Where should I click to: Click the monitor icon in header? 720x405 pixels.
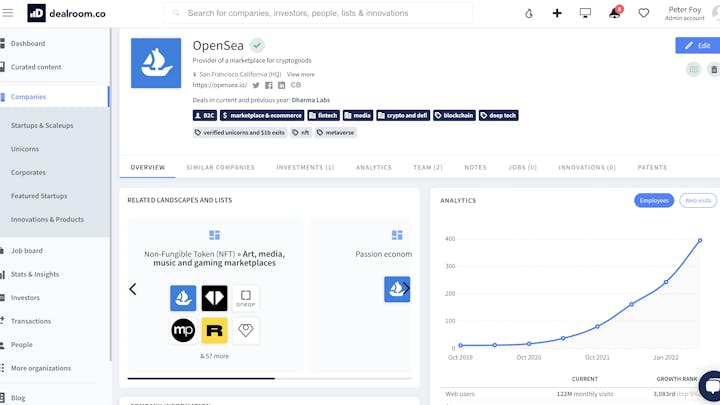coord(585,13)
